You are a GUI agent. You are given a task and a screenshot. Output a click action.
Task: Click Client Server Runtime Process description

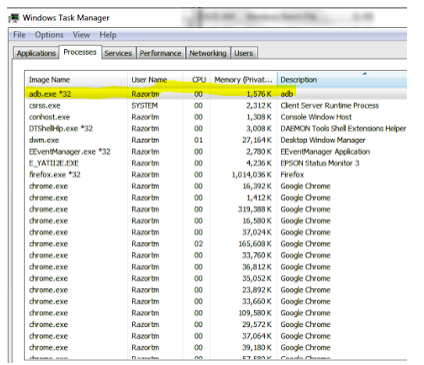330,106
